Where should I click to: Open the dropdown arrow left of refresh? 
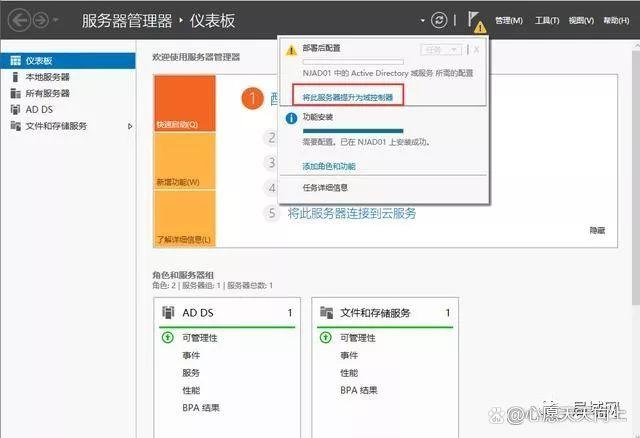pyautogui.click(x=422, y=20)
